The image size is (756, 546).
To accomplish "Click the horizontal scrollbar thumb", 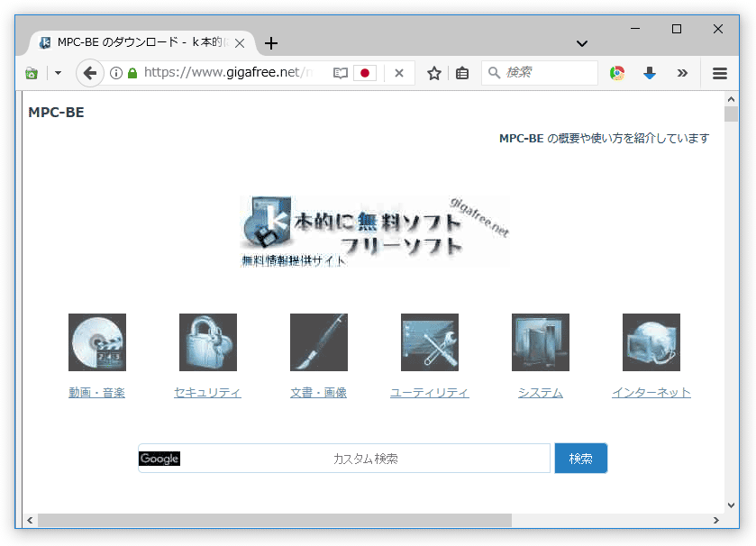I will pyautogui.click(x=275, y=520).
